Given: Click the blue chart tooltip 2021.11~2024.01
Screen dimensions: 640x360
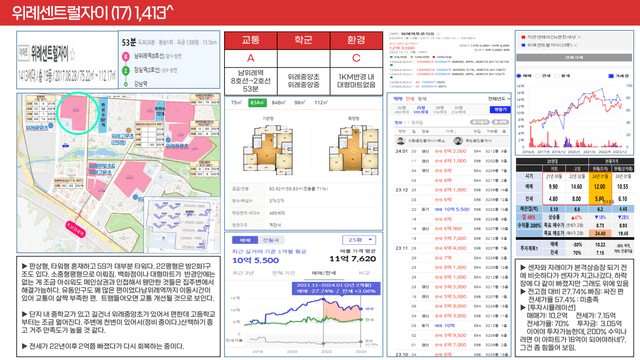Looking at the screenshot, I should click(x=336, y=288).
